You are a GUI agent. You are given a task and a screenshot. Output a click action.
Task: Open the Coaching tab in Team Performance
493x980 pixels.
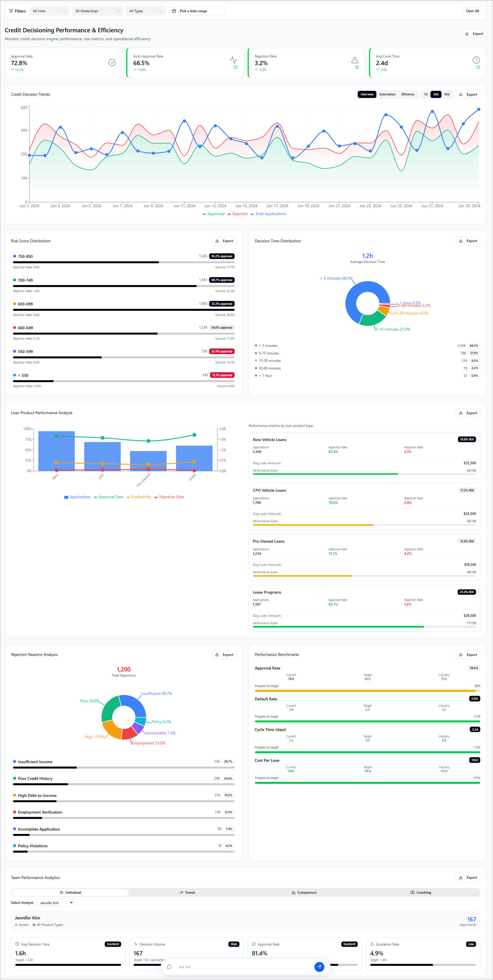(x=421, y=893)
